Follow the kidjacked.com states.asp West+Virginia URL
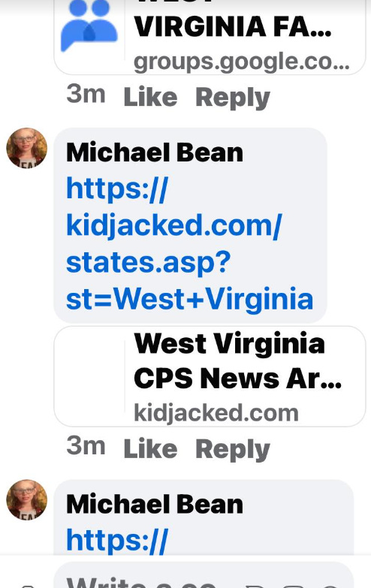This screenshot has width=371, height=588. [x=189, y=244]
